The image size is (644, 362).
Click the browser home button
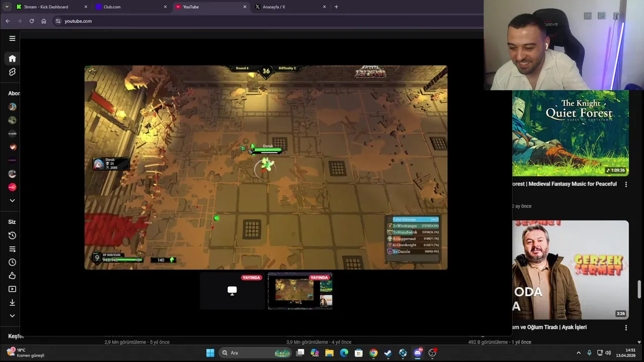click(44, 21)
